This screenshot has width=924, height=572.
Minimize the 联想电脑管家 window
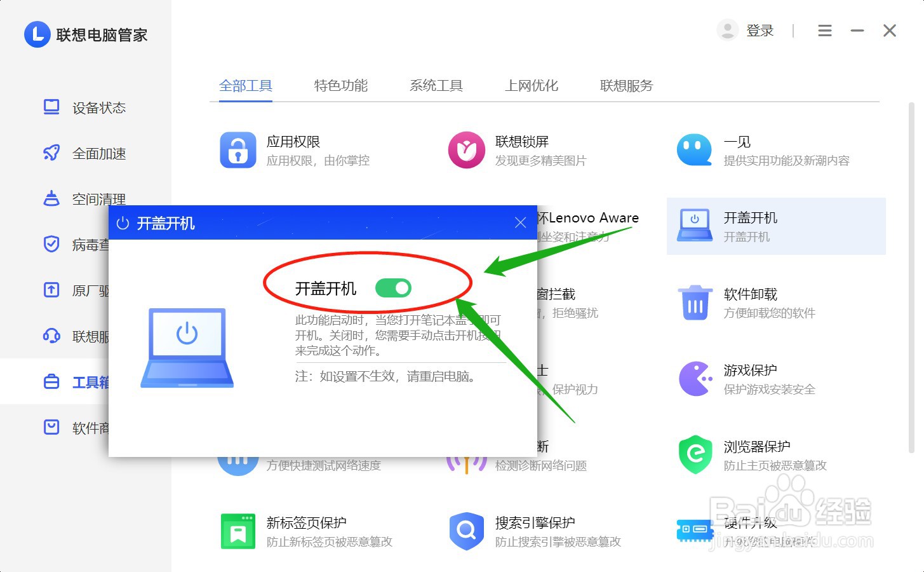(857, 31)
